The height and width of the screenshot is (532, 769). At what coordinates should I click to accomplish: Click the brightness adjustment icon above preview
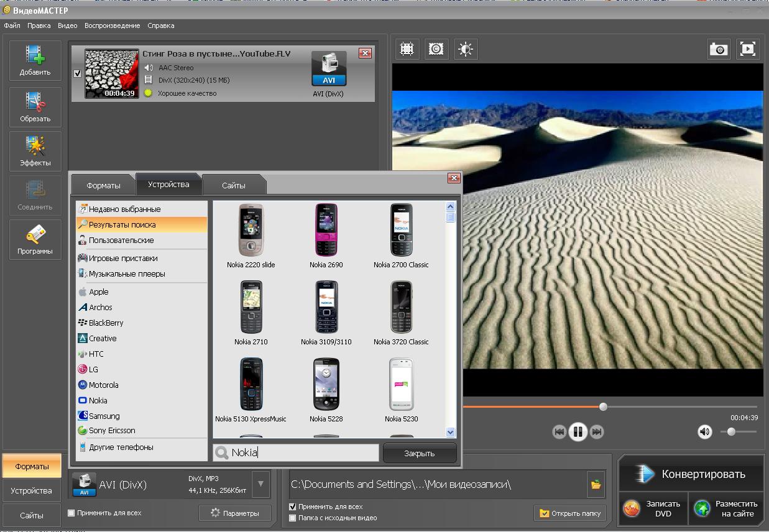(466, 49)
